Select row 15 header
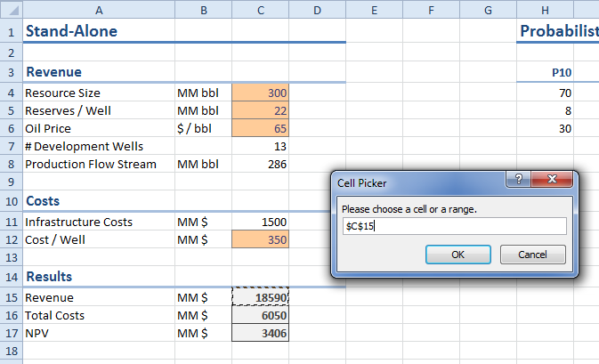This screenshot has width=599, height=364. click(x=10, y=297)
